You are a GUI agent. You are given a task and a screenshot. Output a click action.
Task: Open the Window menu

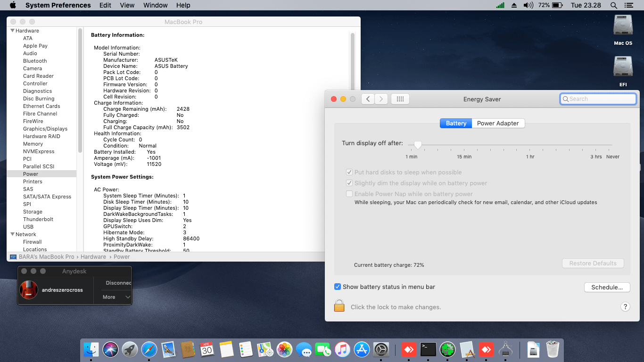click(x=155, y=5)
